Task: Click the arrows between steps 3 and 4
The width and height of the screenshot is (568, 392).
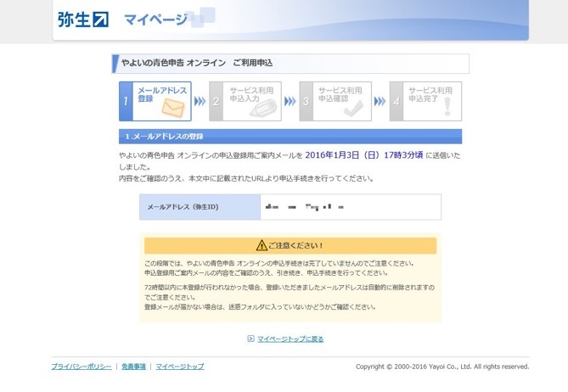Action: coord(380,101)
